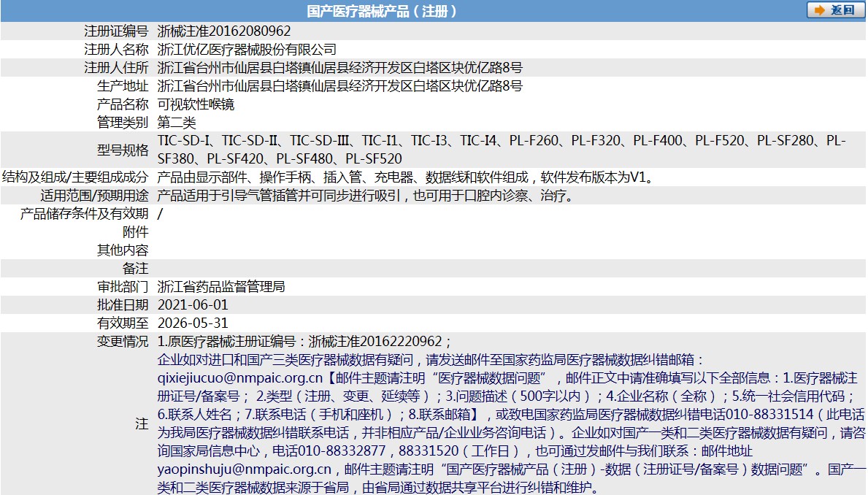Select approval date 2021-06-01
This screenshot has width=868, height=495.
point(193,305)
